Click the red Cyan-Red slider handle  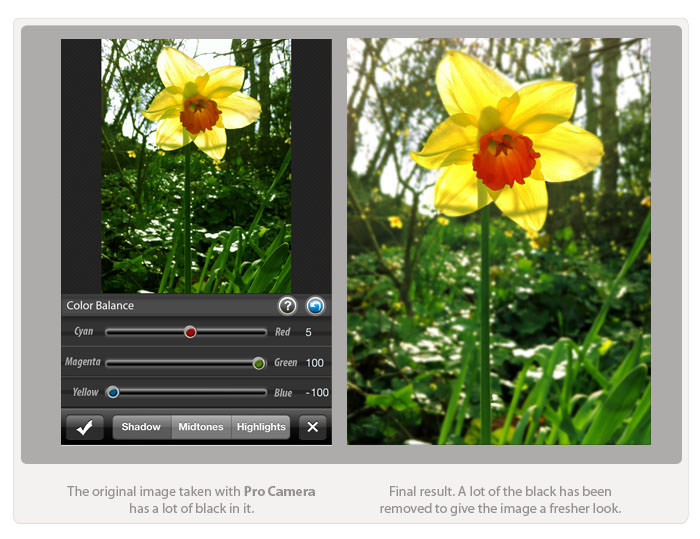click(x=190, y=332)
